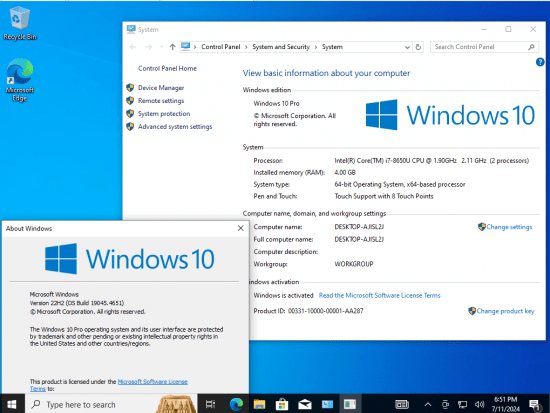
Task: Open Remote settings link
Action: pyautogui.click(x=161, y=101)
